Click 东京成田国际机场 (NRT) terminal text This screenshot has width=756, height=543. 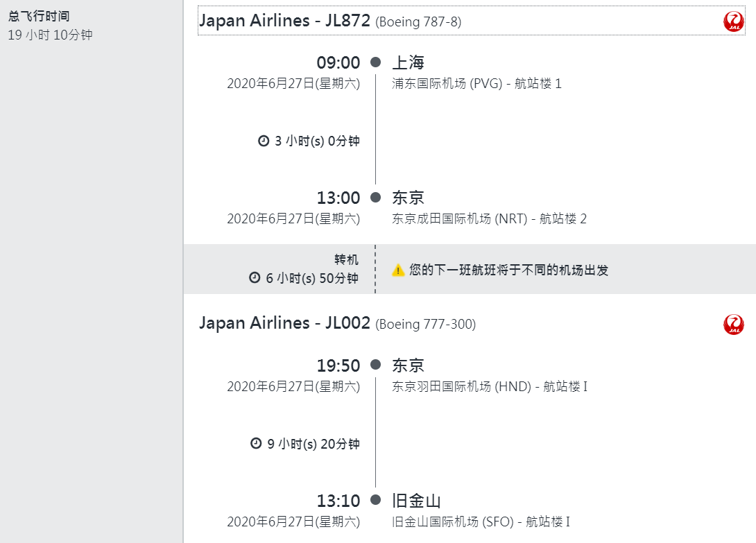pos(490,218)
